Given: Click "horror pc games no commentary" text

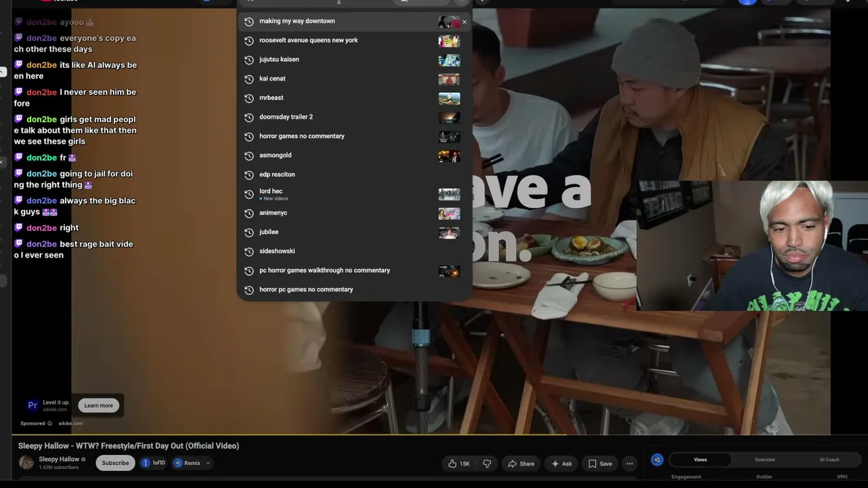Looking at the screenshot, I should pyautogui.click(x=306, y=289).
